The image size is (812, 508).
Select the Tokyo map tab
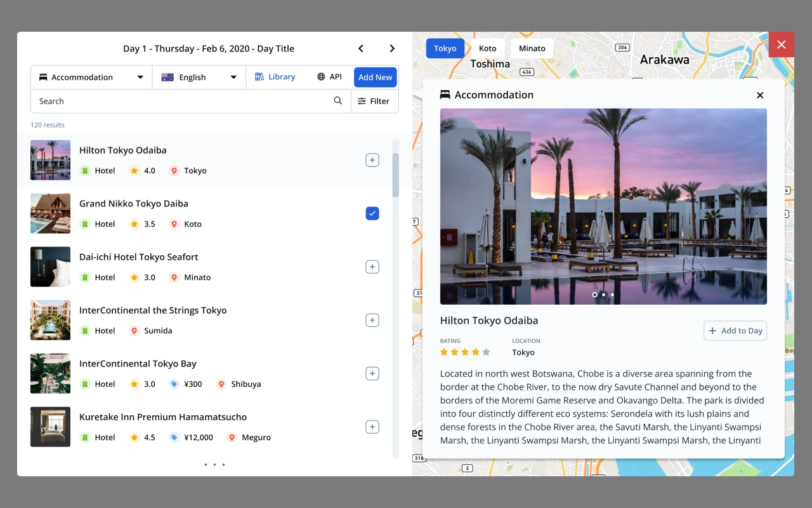point(445,48)
